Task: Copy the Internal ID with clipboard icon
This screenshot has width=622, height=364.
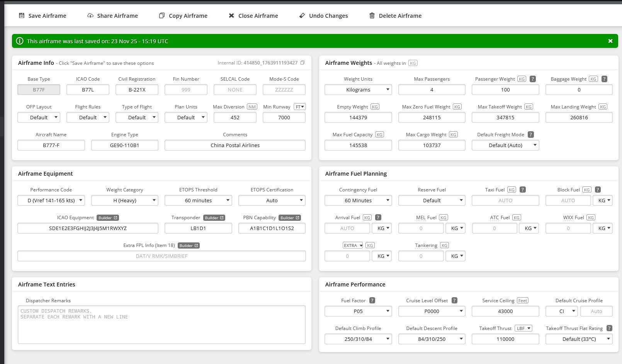Action: click(x=303, y=63)
